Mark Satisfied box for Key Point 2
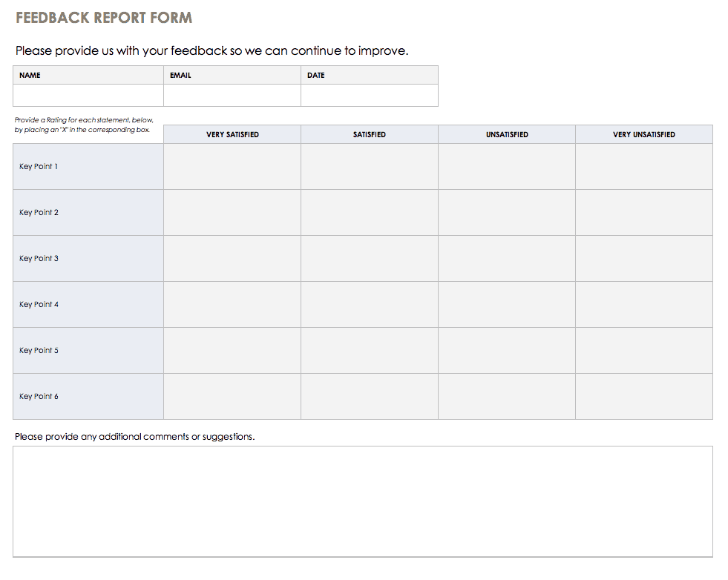The width and height of the screenshot is (728, 580). click(369, 213)
